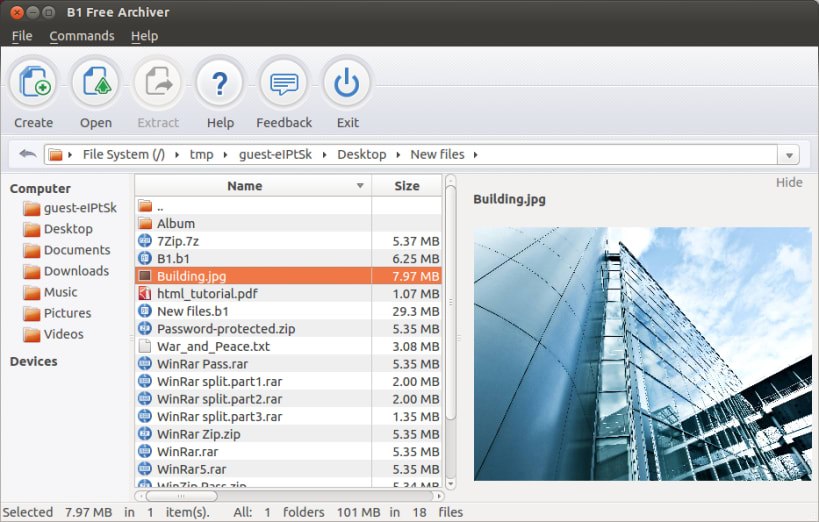Select WinRar Zip.zip file name
Image resolution: width=819 pixels, height=522 pixels.
(x=198, y=434)
